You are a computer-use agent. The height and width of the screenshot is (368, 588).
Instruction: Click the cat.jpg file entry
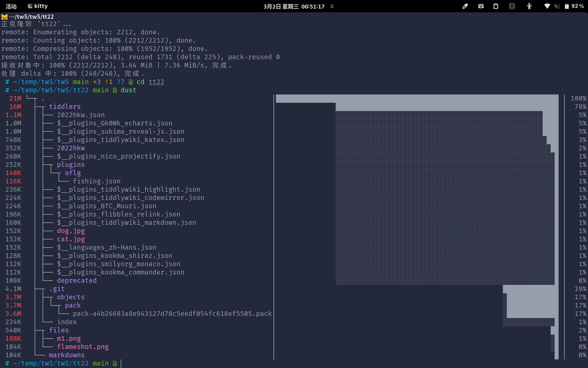(71, 239)
